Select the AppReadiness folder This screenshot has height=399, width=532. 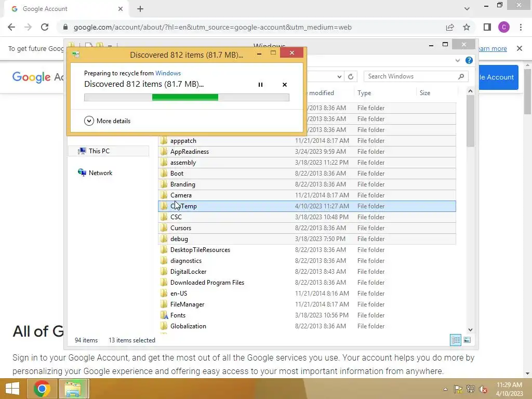[307, 151]
